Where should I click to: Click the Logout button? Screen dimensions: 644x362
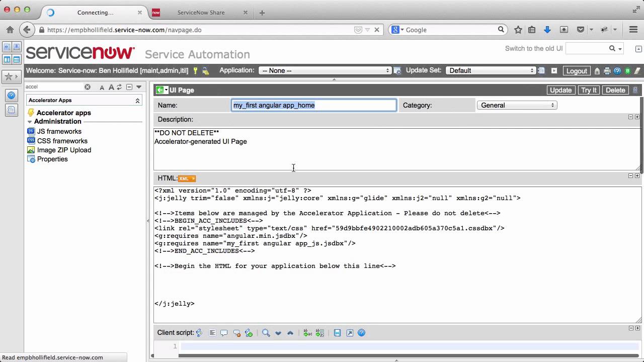(x=577, y=71)
